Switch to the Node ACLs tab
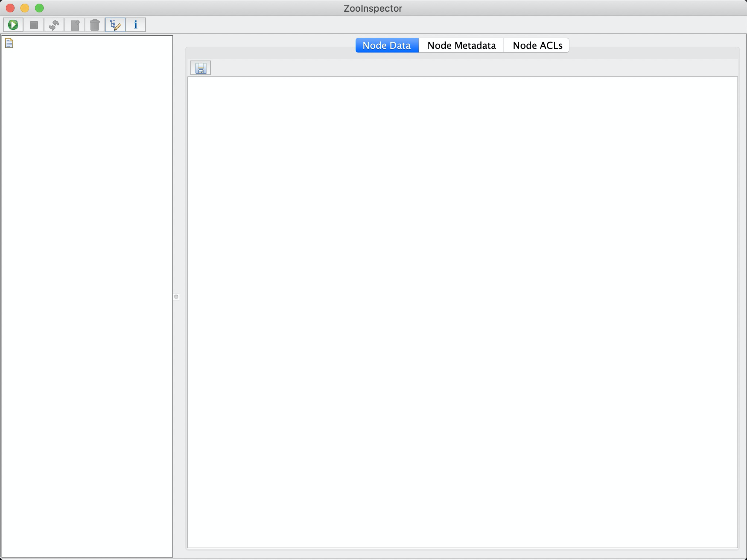This screenshot has width=747, height=560. point(537,45)
